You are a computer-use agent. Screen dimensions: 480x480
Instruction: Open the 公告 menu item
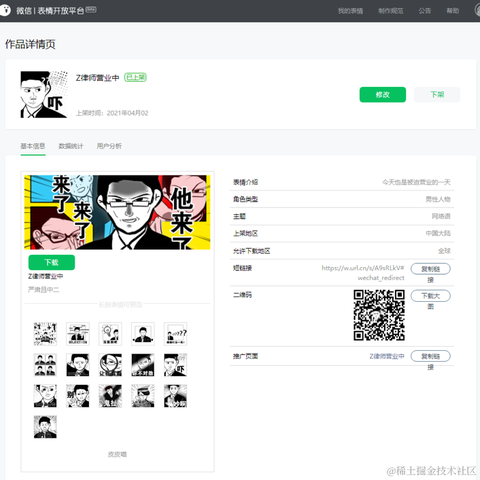click(x=425, y=11)
